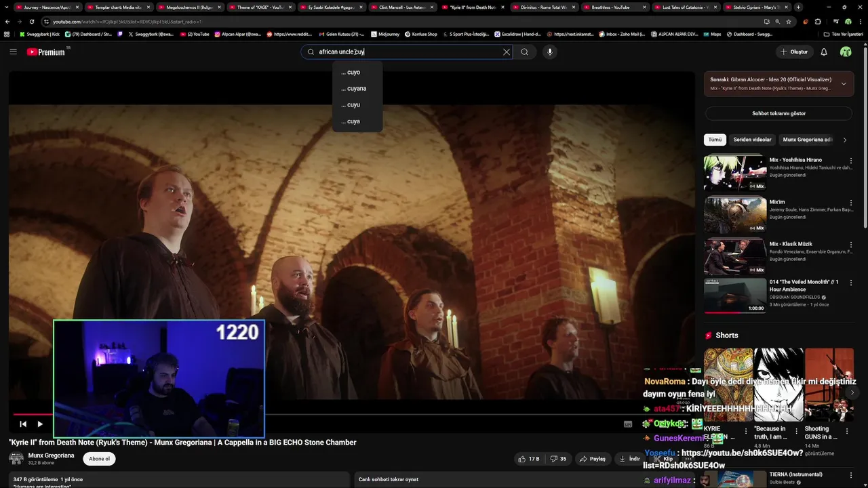Open Tüm Yer İşaretleri bookmarks folder
This screenshot has width=868, height=488.
[843, 34]
